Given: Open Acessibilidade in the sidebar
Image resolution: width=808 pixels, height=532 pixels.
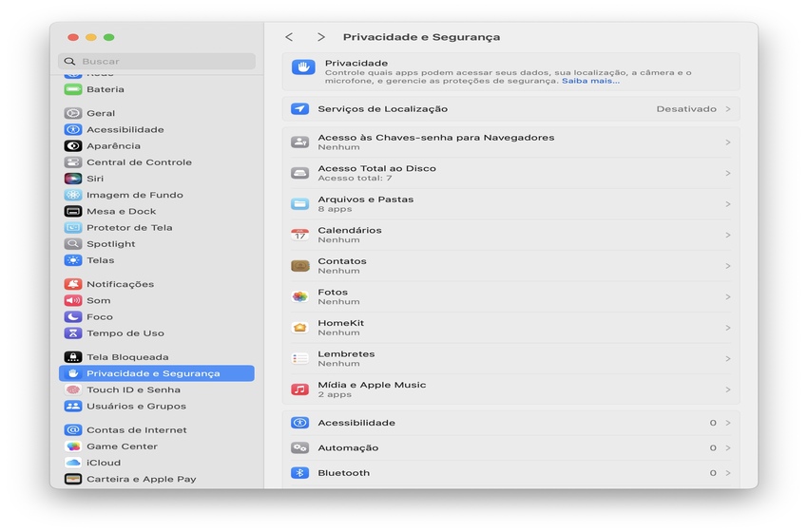Looking at the screenshot, I should [x=157, y=130].
